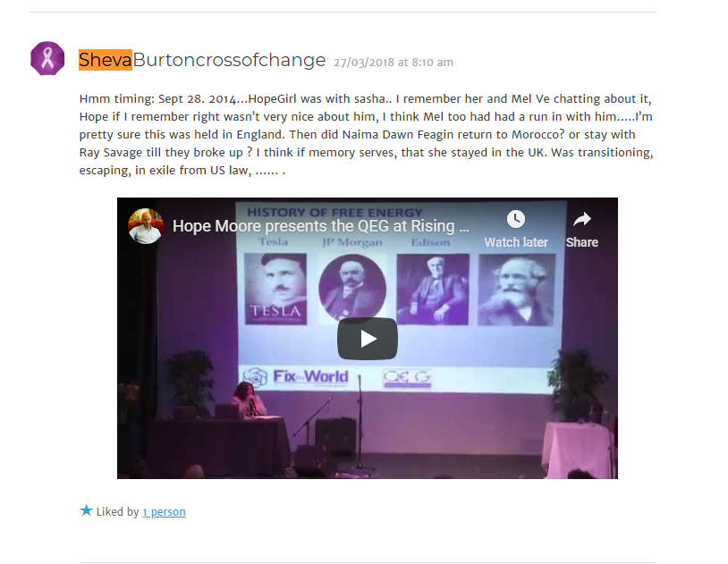Click the comment paragraph text
Image resolution: width=728 pixels, height=564 pixels.
(x=366, y=135)
